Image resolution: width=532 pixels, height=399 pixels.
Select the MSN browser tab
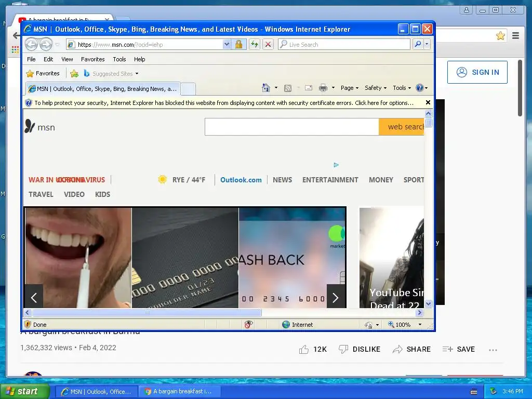tap(103, 89)
